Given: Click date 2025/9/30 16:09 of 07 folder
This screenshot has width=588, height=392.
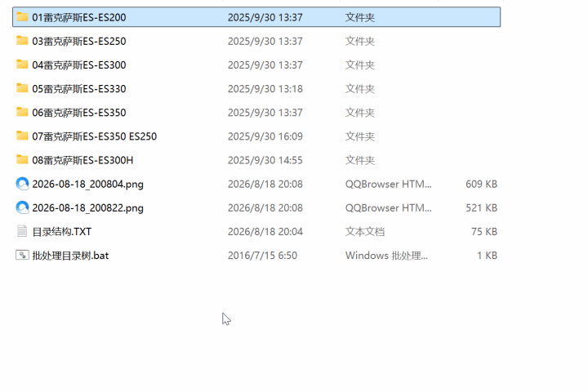Looking at the screenshot, I should (x=265, y=136).
